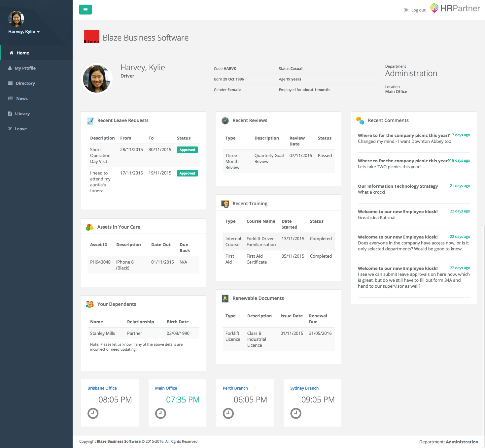Click the HRPartner logo
Viewport: 485px width, 448px height.
pyautogui.click(x=455, y=8)
